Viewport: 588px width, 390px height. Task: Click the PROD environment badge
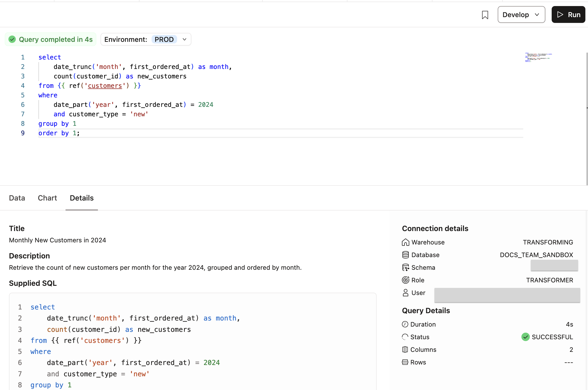point(164,39)
